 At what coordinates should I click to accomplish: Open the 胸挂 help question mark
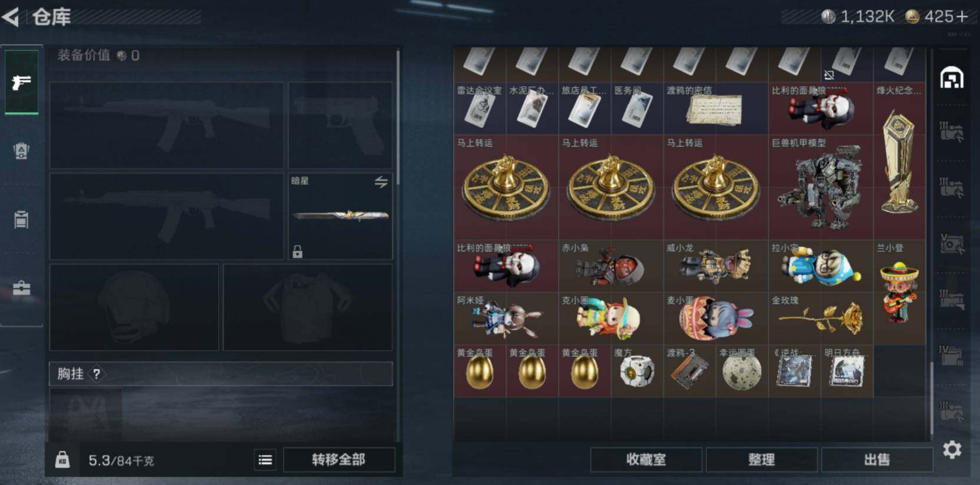[x=97, y=374]
